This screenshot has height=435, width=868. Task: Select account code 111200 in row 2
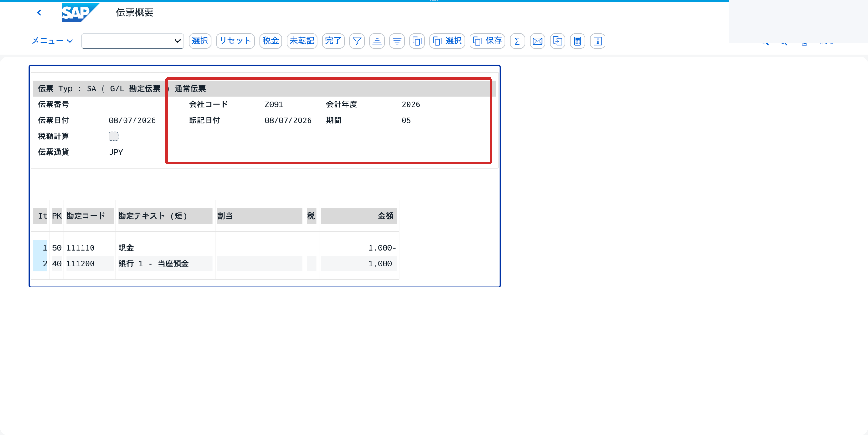coord(81,264)
